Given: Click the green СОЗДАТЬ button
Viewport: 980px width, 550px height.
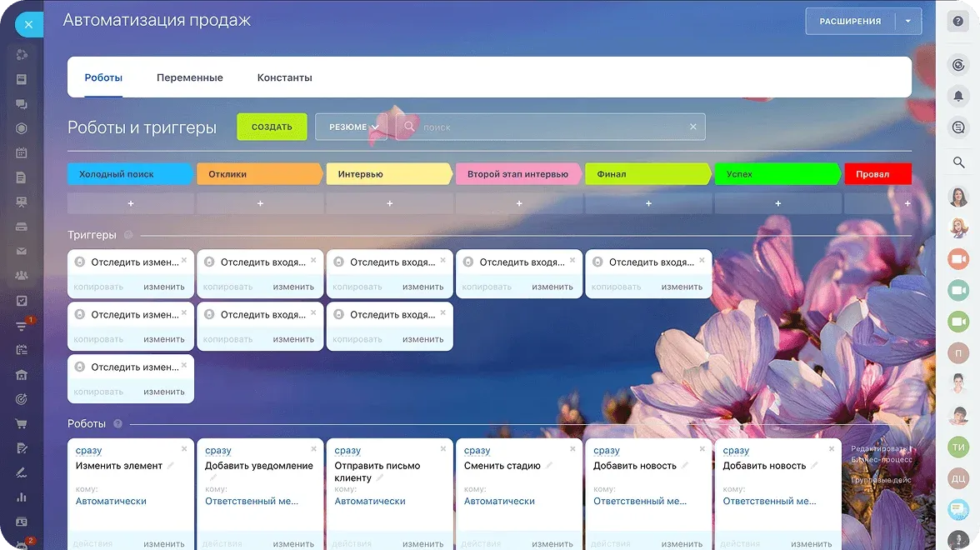Looking at the screenshot, I should pos(271,127).
